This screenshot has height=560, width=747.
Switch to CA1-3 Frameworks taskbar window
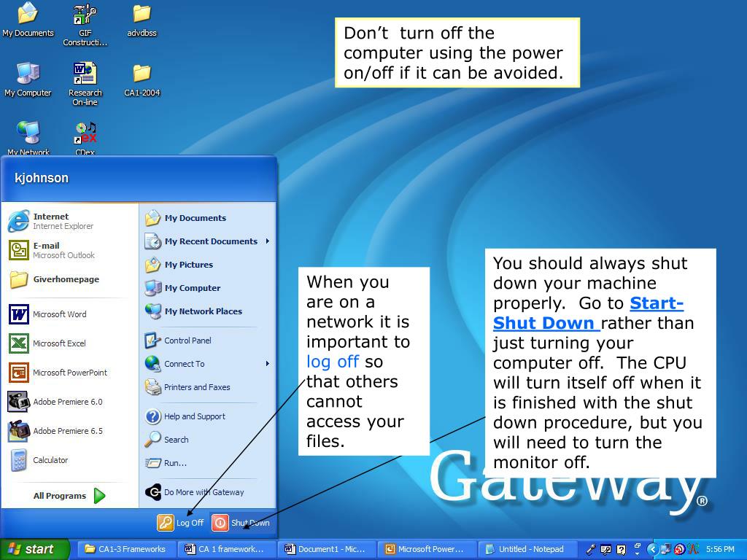pyautogui.click(x=125, y=549)
